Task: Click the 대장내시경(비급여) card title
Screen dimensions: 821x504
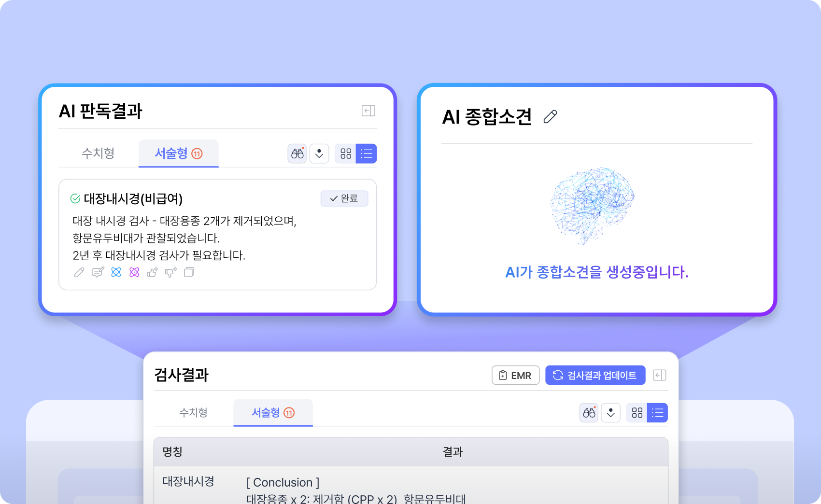Action: click(133, 198)
